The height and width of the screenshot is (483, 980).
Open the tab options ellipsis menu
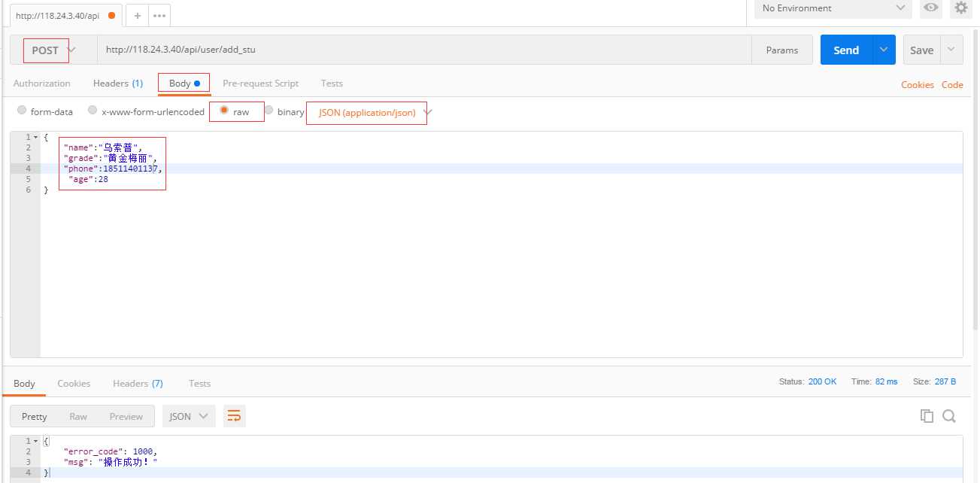pos(159,15)
